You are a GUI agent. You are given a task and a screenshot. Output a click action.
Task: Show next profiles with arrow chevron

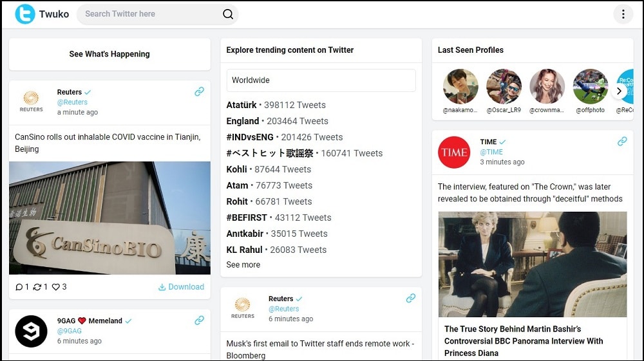coord(619,91)
